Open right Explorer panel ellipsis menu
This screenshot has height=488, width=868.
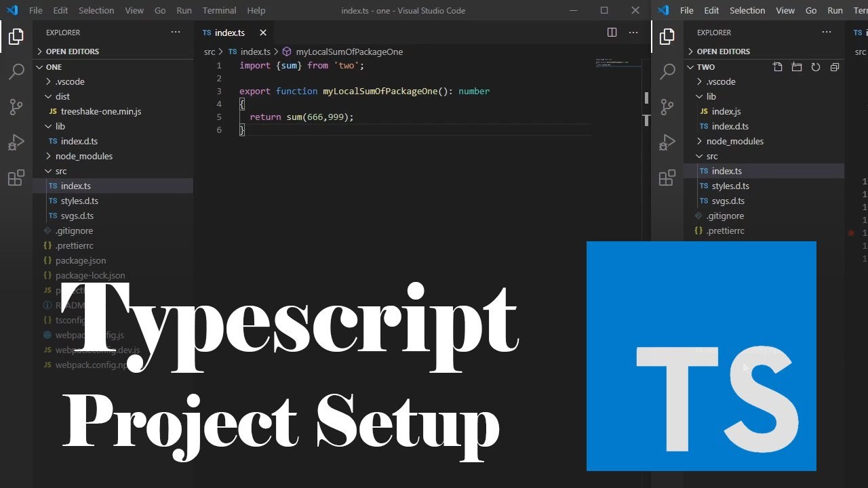pyautogui.click(x=827, y=33)
